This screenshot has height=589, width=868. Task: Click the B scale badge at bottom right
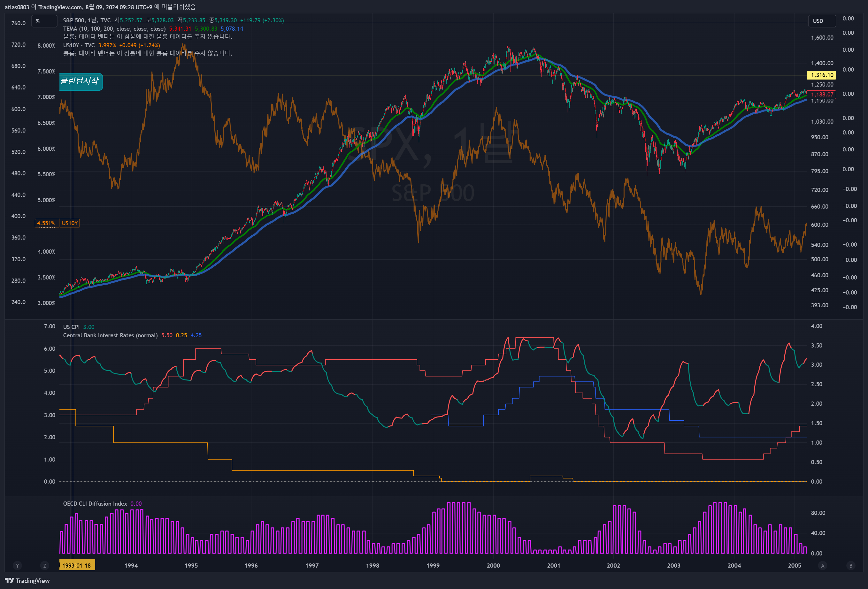[x=851, y=565]
